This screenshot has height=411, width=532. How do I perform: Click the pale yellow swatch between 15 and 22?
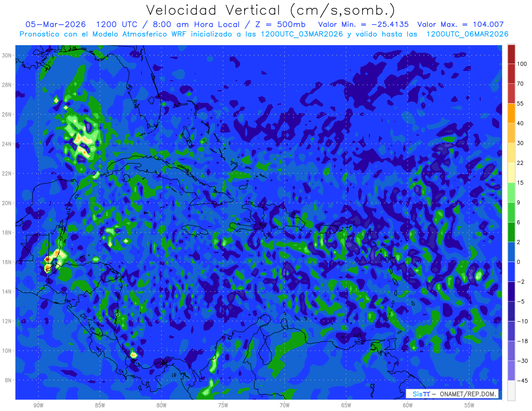511,173
